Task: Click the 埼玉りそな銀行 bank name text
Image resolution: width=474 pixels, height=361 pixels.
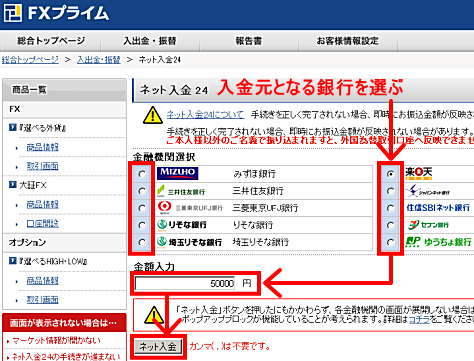Action: click(261, 242)
